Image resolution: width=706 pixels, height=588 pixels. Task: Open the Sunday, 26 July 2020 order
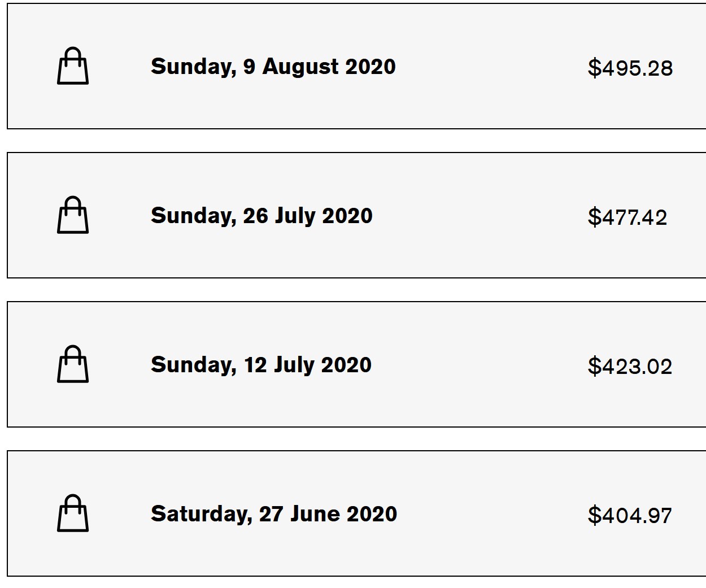[262, 216]
